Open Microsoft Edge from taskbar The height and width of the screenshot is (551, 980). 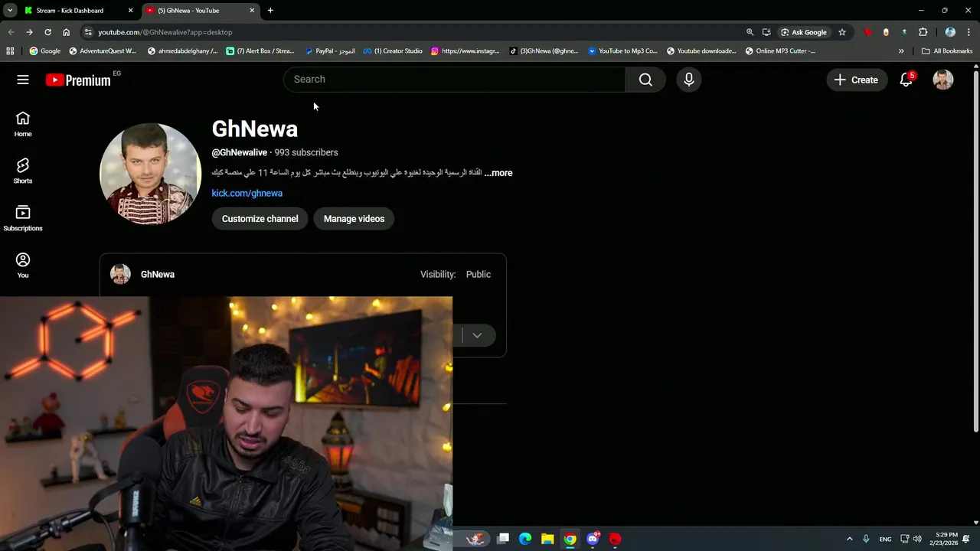(525, 539)
